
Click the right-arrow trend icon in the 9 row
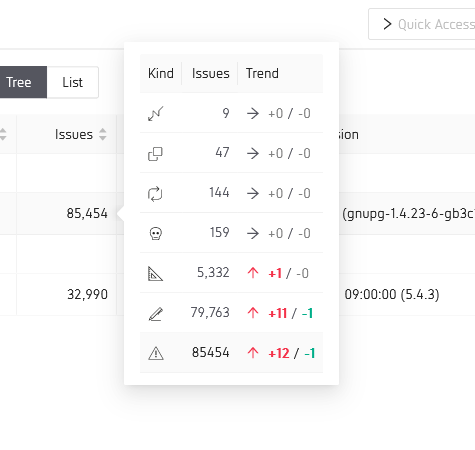click(x=253, y=114)
